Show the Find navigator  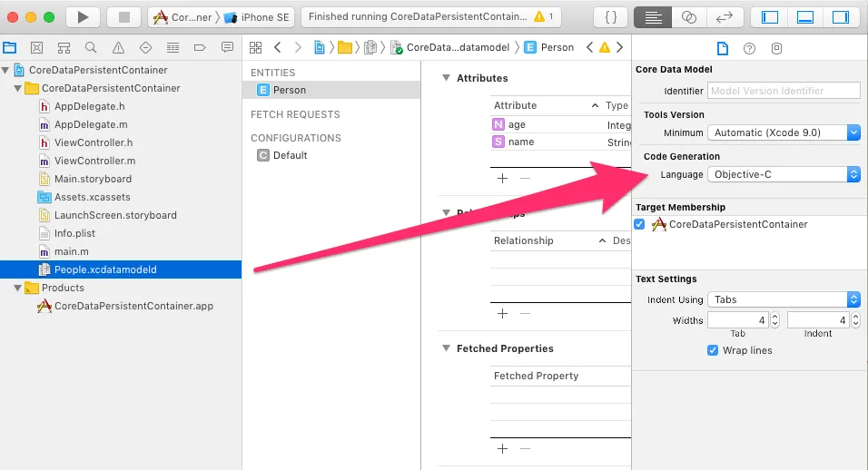coord(91,47)
